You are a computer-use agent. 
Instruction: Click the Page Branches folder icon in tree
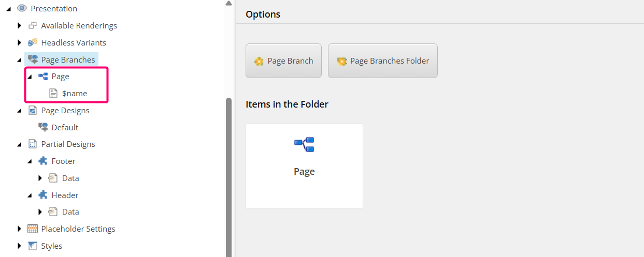(33, 59)
